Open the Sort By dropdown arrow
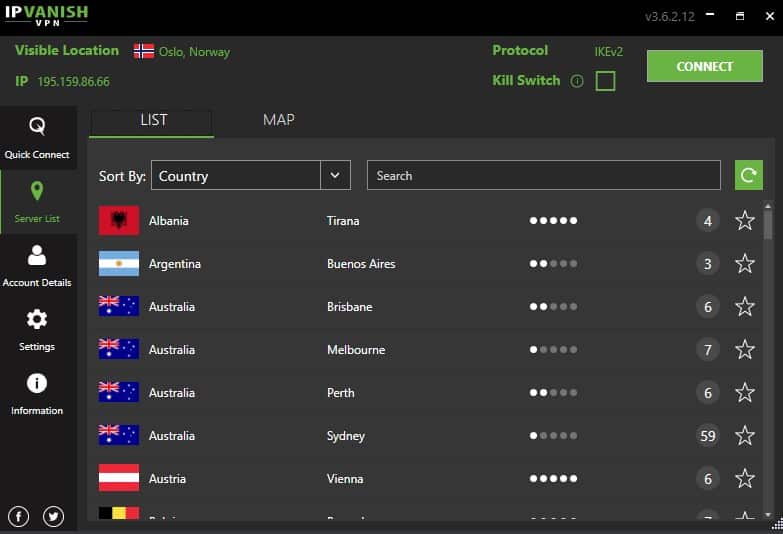This screenshot has height=534, width=783. [335, 175]
